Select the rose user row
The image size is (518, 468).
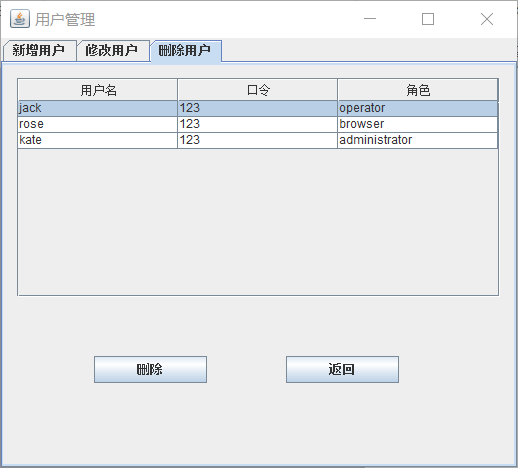[258, 124]
